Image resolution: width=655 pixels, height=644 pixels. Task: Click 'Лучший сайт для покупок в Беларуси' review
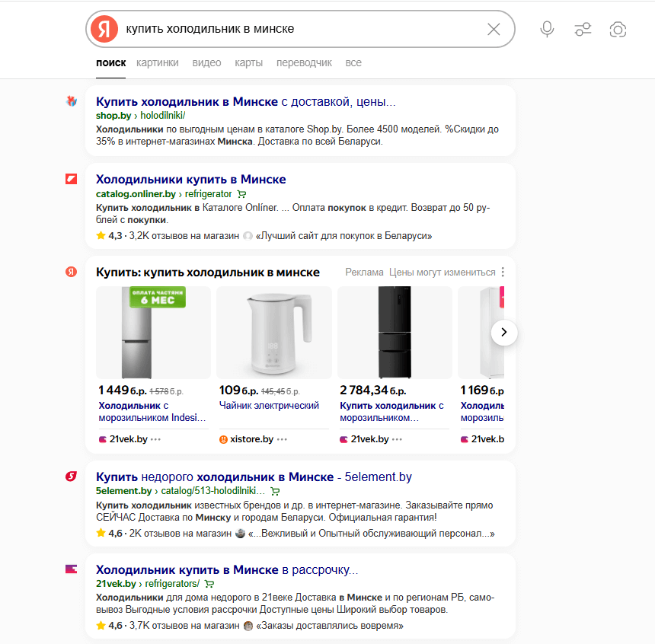[x=343, y=235]
